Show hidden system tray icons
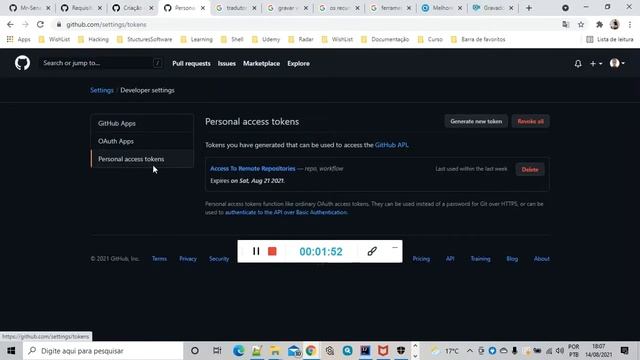640x360 pixels. point(469,351)
